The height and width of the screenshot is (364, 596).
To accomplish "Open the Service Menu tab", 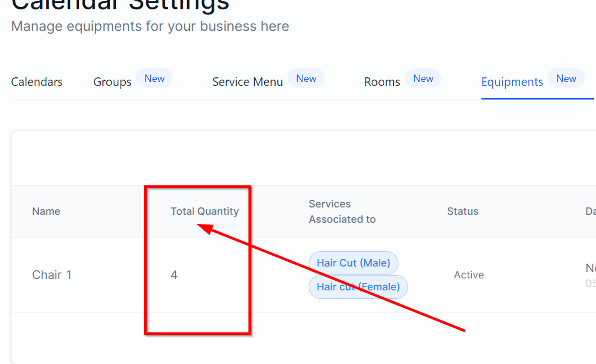I will tap(247, 82).
